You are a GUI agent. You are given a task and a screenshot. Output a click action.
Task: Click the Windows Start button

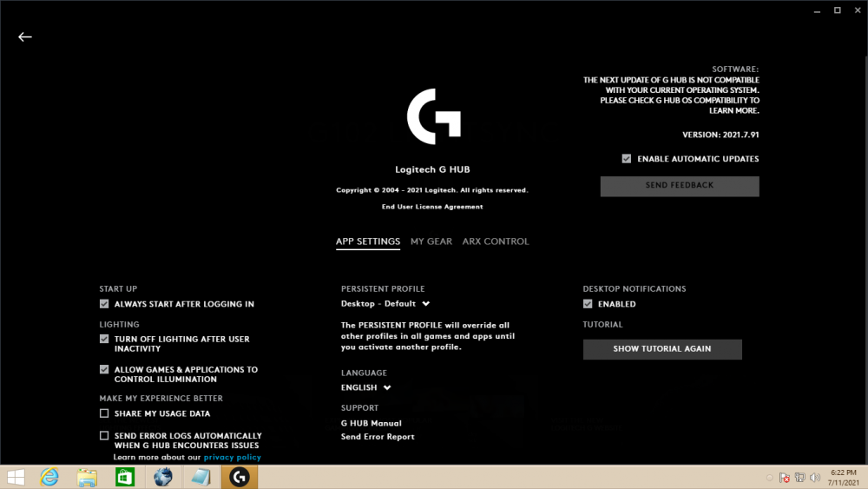pyautogui.click(x=15, y=477)
